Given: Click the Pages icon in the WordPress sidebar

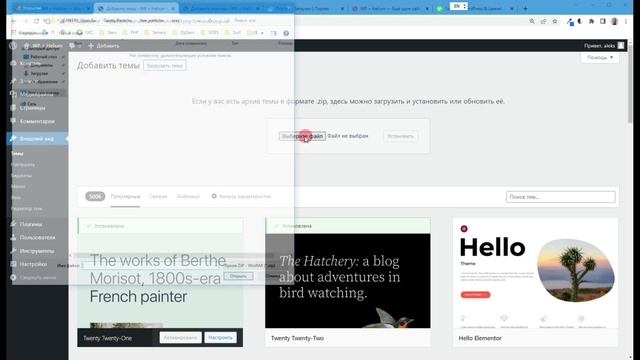Looking at the screenshot, I should coord(13,108).
